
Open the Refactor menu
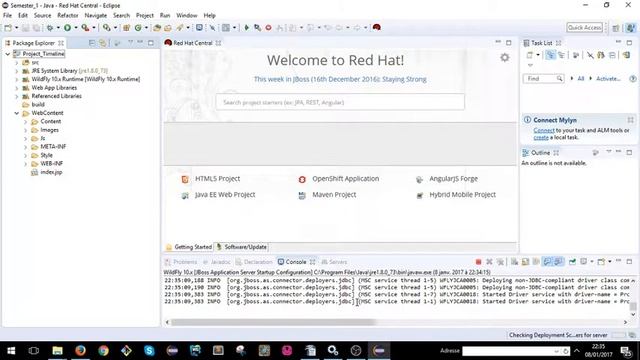coord(68,16)
